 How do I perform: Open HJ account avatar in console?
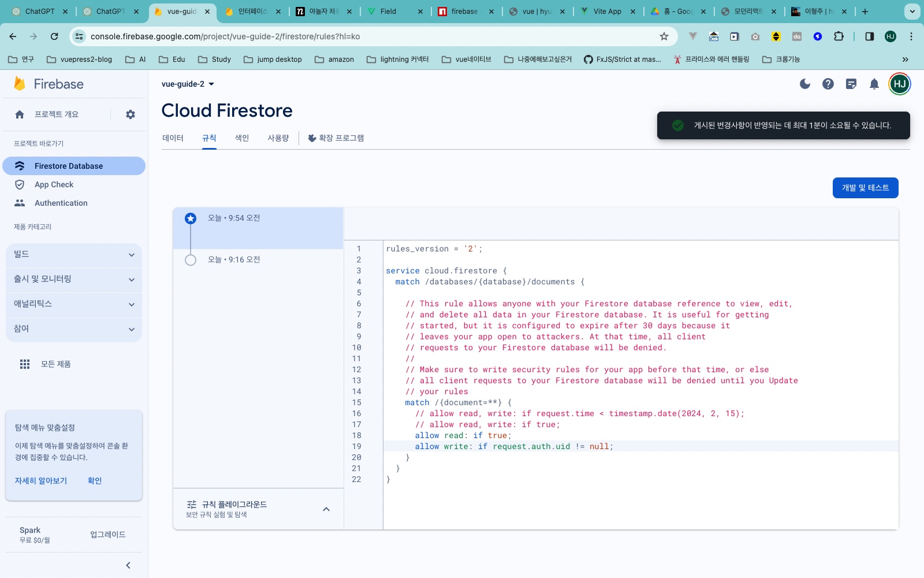(900, 84)
